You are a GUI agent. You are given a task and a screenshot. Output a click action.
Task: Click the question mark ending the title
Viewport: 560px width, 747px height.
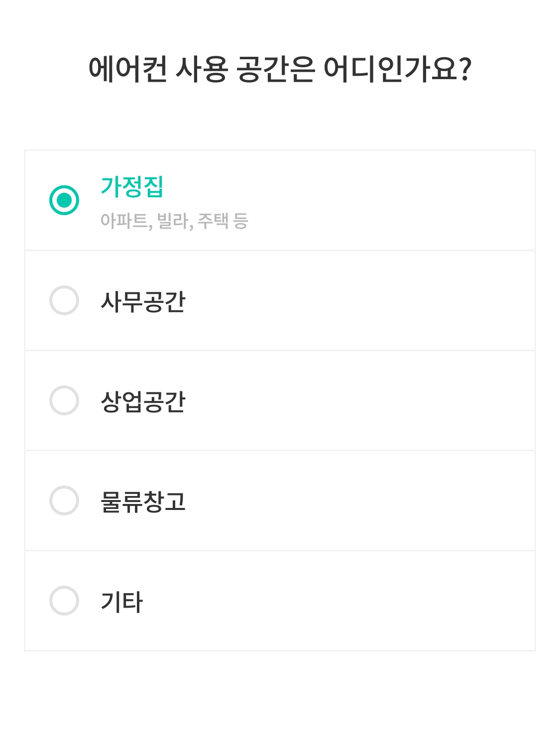click(x=465, y=69)
